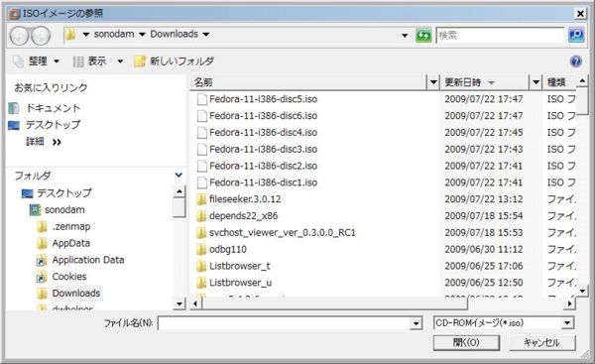Click the green refresh icon
The image size is (595, 364).
coord(423,36)
